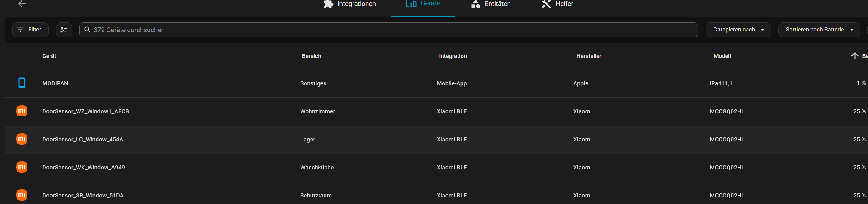Screen dimensions: 868x204
Task: Click the search magnifier icon
Action: pyautogui.click(x=87, y=30)
